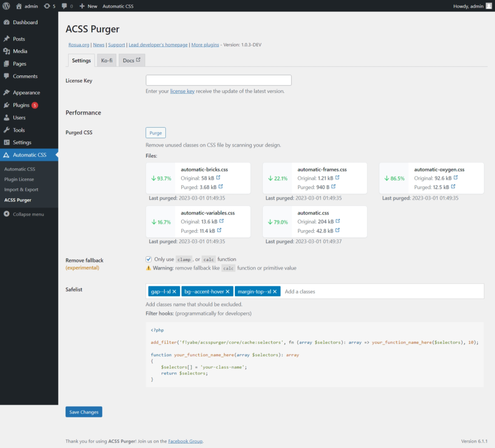
Task: Click the WordPress logo icon in admin bar
Action: [x=6, y=6]
